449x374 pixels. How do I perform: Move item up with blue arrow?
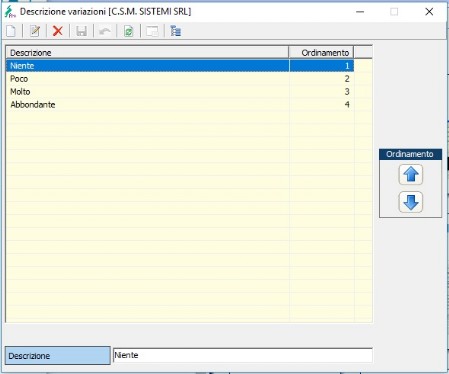pyautogui.click(x=411, y=174)
